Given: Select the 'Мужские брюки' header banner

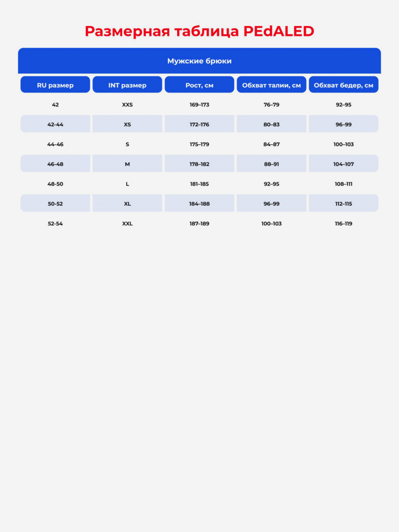Looking at the screenshot, I should pyautogui.click(x=199, y=61).
